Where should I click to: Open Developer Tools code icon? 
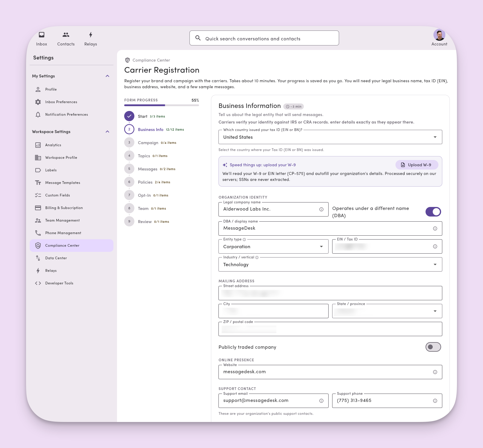pos(38,283)
